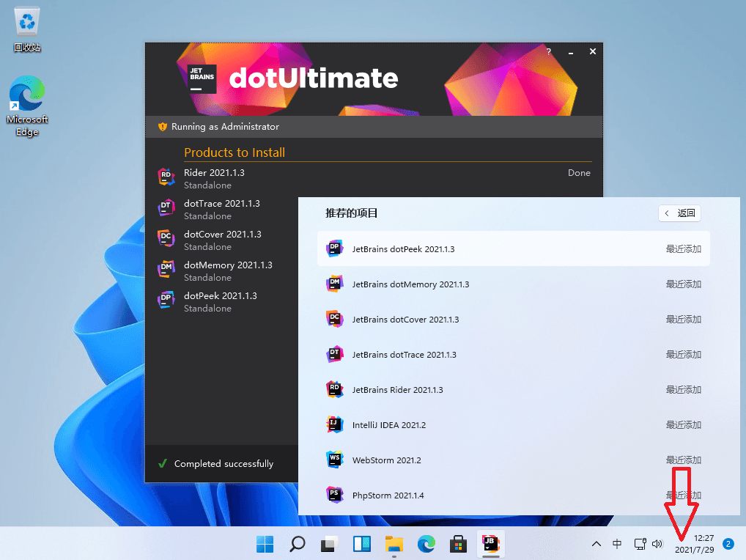
Task: Select IntelliJ IDEA 2021.2 entry text
Action: pos(388,425)
